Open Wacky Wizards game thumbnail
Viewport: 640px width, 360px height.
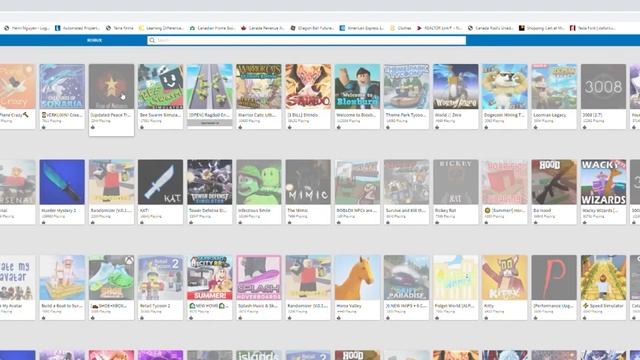coord(603,182)
